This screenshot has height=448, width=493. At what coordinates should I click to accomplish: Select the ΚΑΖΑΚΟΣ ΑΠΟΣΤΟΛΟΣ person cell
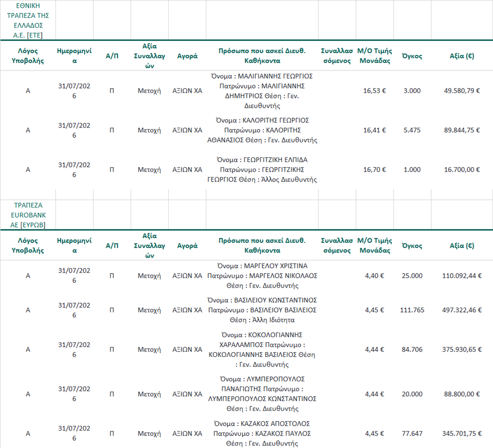click(x=262, y=434)
